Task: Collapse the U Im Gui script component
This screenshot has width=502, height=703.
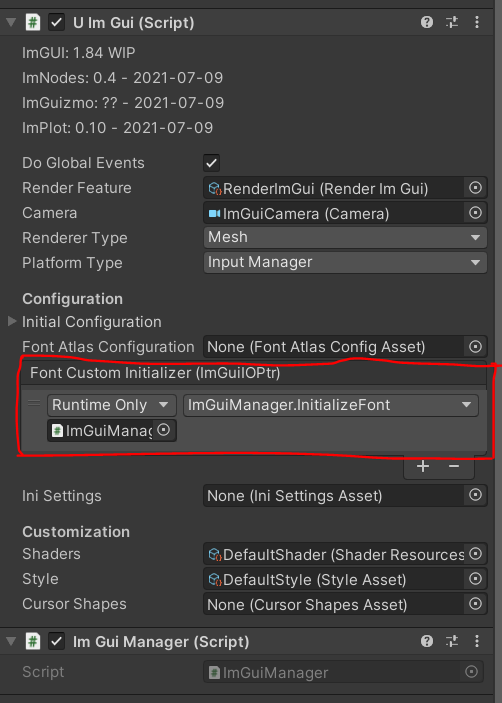Action: click(x=11, y=22)
